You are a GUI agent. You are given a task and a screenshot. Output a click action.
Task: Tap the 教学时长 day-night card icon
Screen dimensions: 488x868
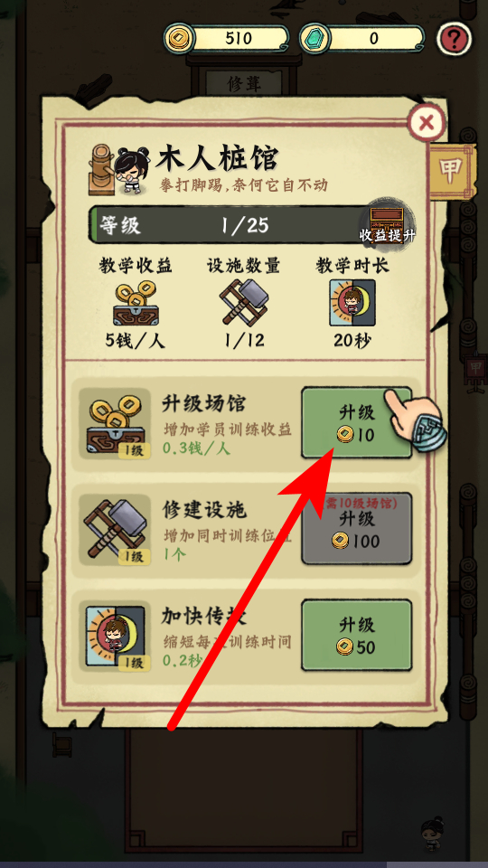352,303
